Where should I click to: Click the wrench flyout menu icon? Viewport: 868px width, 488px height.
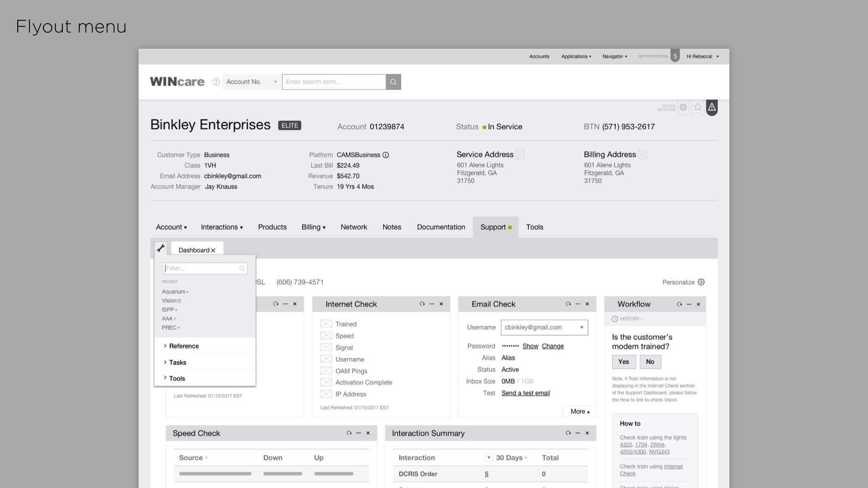pos(160,248)
